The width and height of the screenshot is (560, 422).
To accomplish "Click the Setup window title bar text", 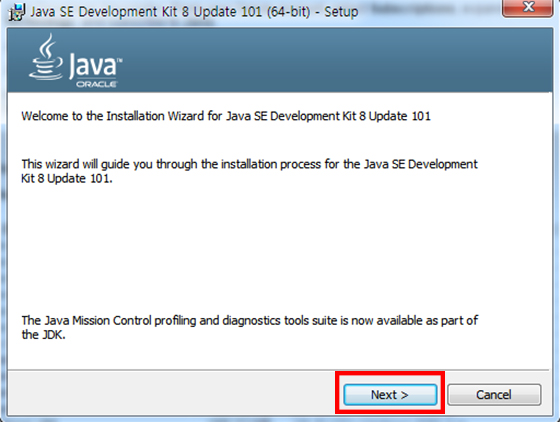I will point(194,12).
